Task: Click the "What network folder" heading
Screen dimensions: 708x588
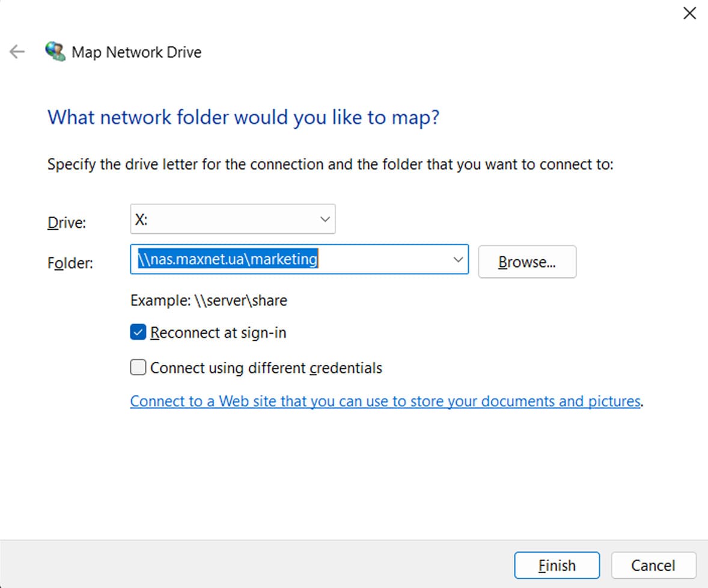Action: (x=243, y=117)
